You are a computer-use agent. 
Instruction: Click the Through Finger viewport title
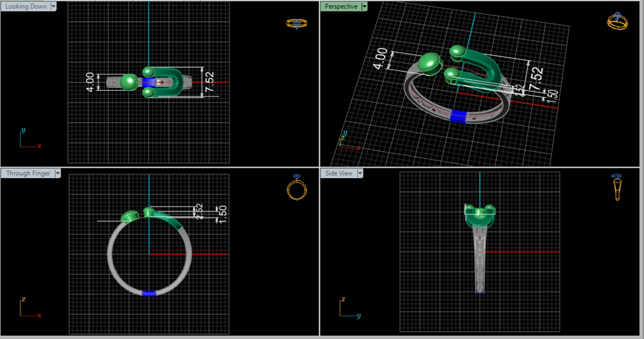click(x=28, y=173)
